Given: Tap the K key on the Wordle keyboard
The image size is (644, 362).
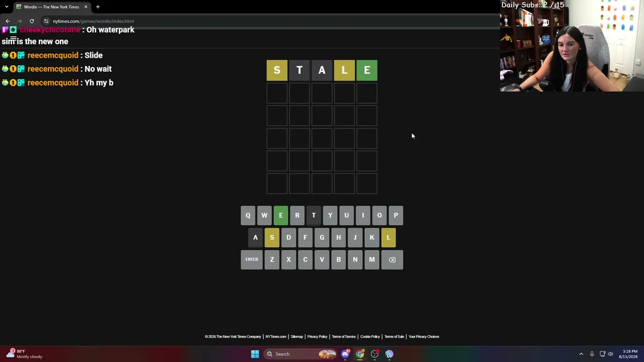Looking at the screenshot, I should (372, 237).
